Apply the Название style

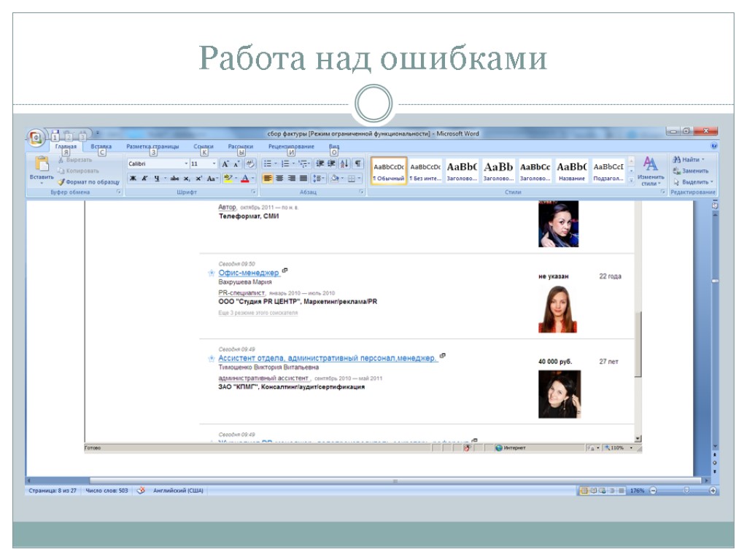click(x=572, y=171)
